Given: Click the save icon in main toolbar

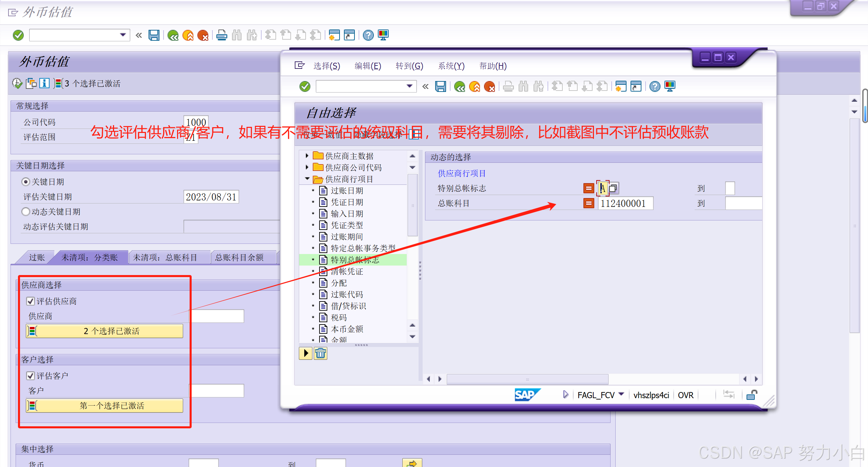Looking at the screenshot, I should point(154,35).
